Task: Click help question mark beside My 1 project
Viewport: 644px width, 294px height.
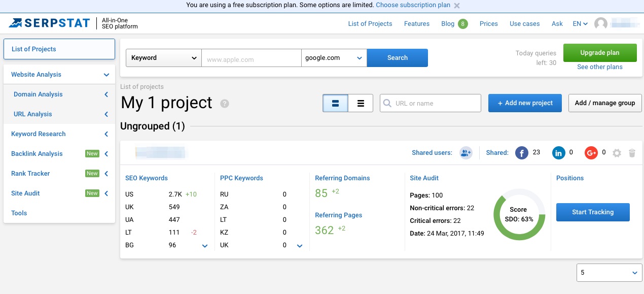Action: click(225, 104)
